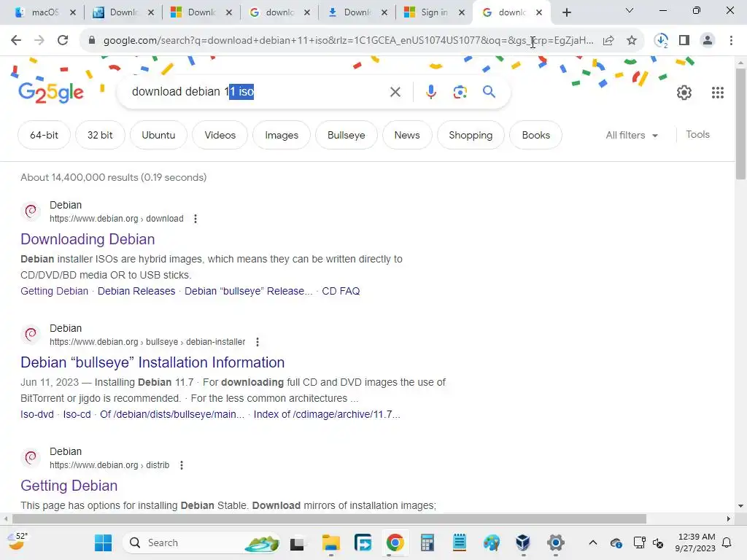Show Videos results
The width and height of the screenshot is (747, 560).
220,135
